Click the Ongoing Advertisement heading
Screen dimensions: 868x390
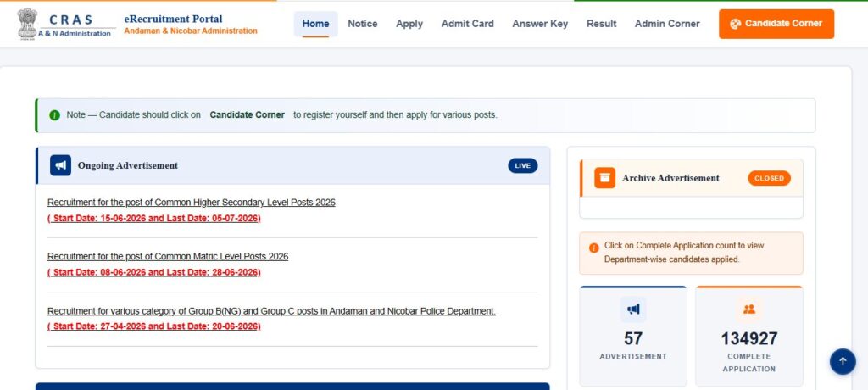(x=128, y=165)
